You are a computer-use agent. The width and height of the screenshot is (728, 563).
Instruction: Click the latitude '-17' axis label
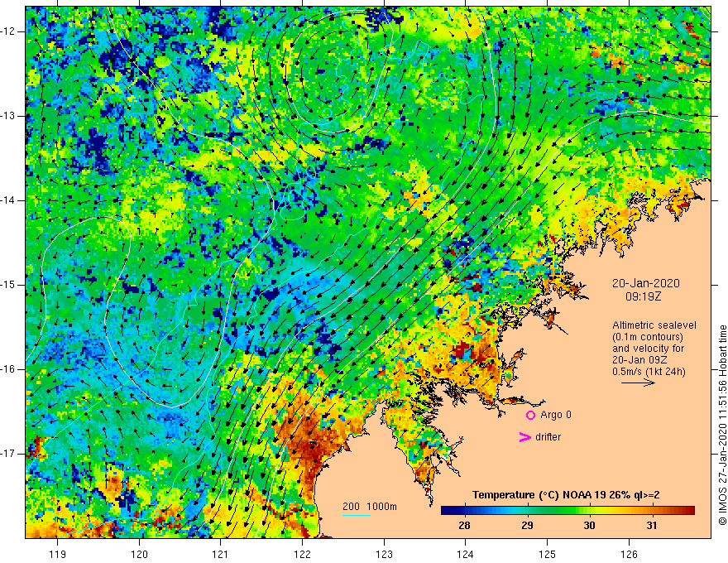(9, 454)
